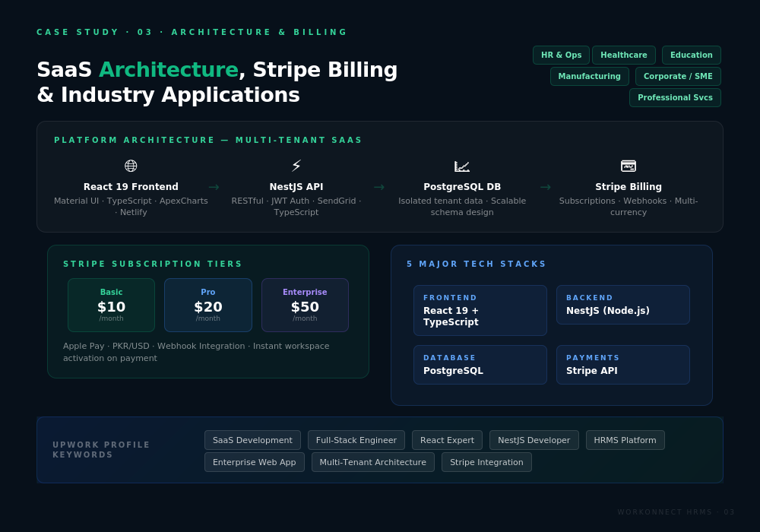Click the arrow between React Frontend and NestJS API
This screenshot has width=760, height=532.
[214, 187]
